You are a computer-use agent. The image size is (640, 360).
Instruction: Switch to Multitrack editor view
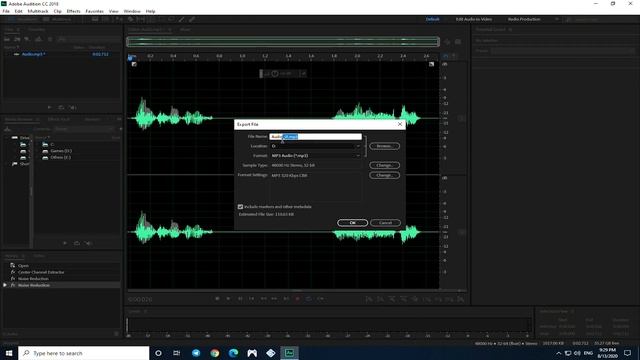[x=57, y=19]
